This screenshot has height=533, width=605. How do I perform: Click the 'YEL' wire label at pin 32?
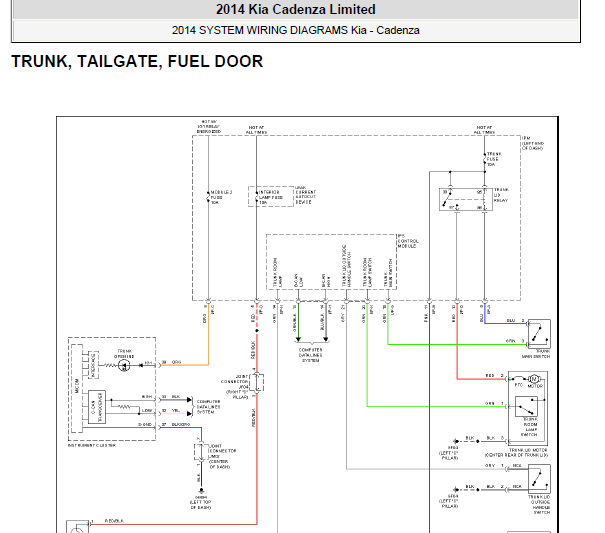click(x=176, y=410)
